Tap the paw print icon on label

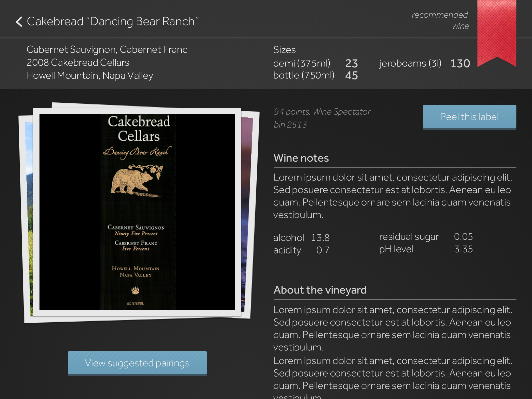tap(135, 290)
